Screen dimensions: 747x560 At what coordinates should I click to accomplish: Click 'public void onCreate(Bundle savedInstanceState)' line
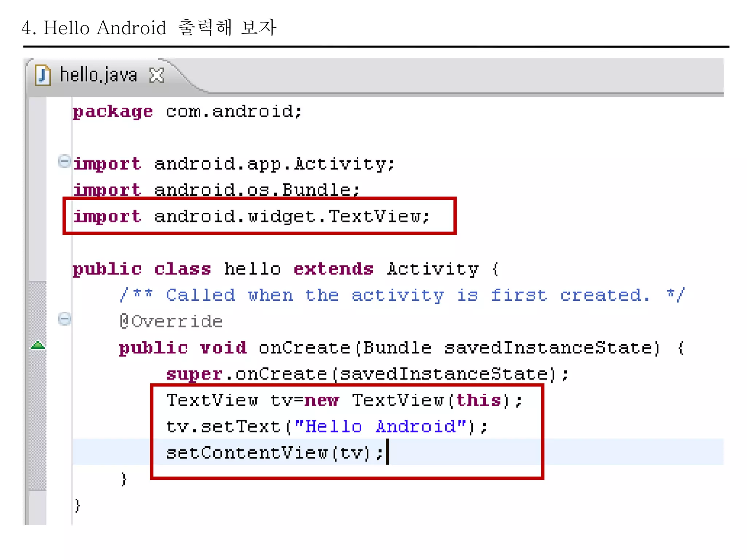click(x=402, y=348)
